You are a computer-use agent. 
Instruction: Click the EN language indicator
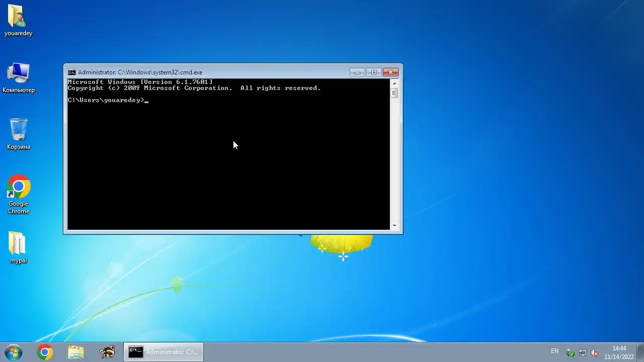tap(554, 351)
